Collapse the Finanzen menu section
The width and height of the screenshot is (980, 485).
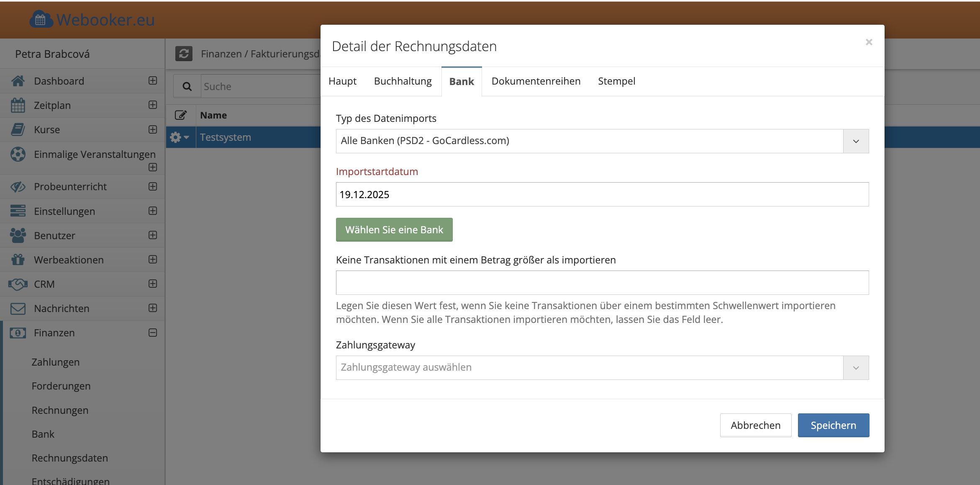153,333
